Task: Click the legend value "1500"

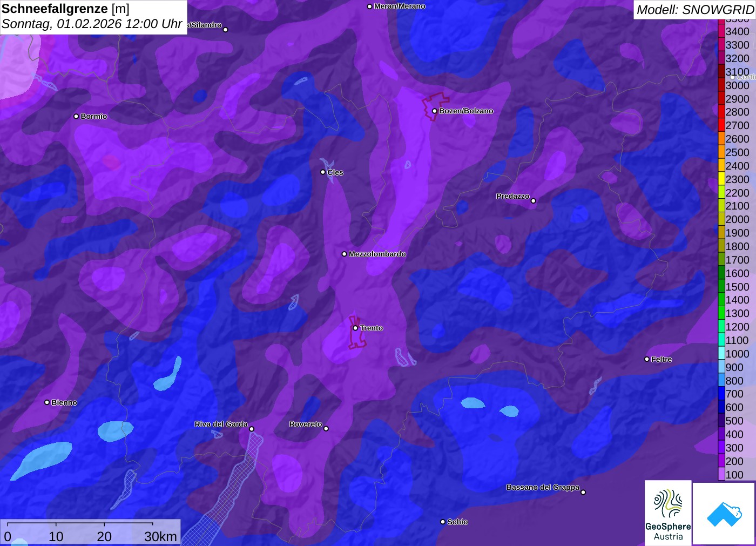Action: tap(738, 287)
